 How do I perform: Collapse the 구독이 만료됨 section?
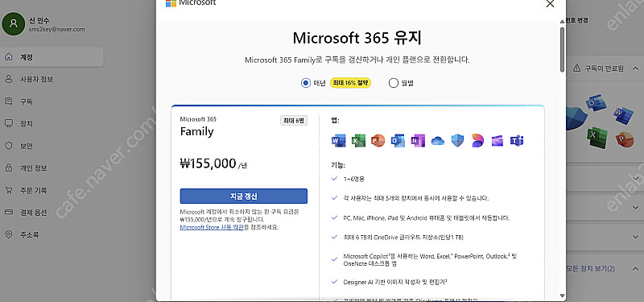(x=635, y=68)
